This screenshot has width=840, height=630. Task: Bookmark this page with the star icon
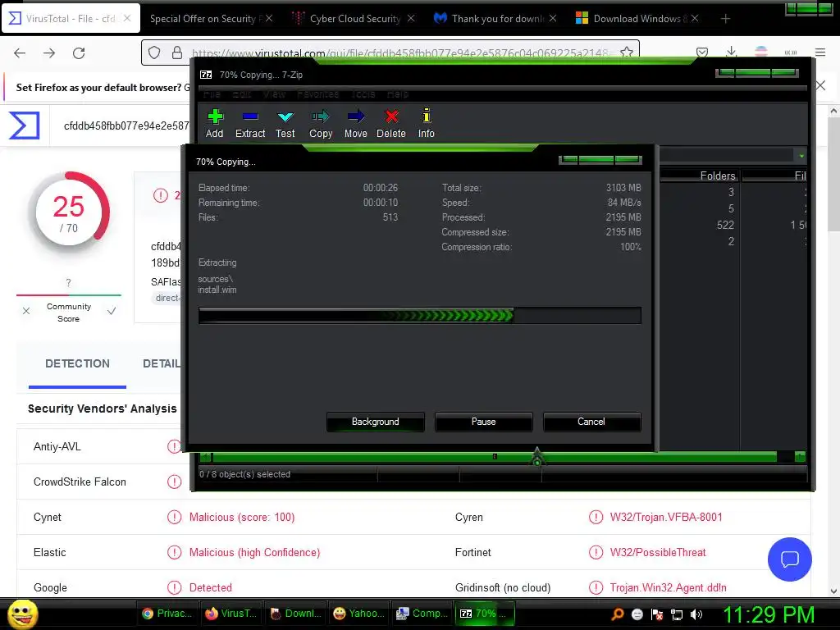tap(626, 52)
